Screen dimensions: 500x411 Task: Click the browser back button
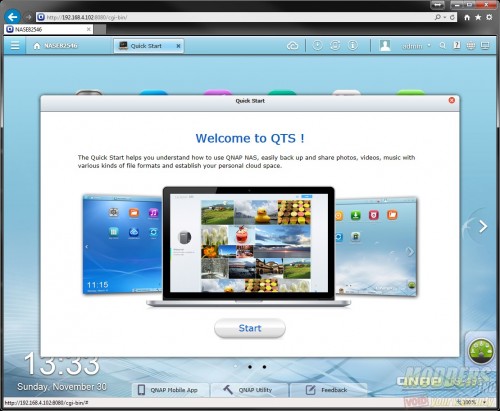tap(13, 17)
